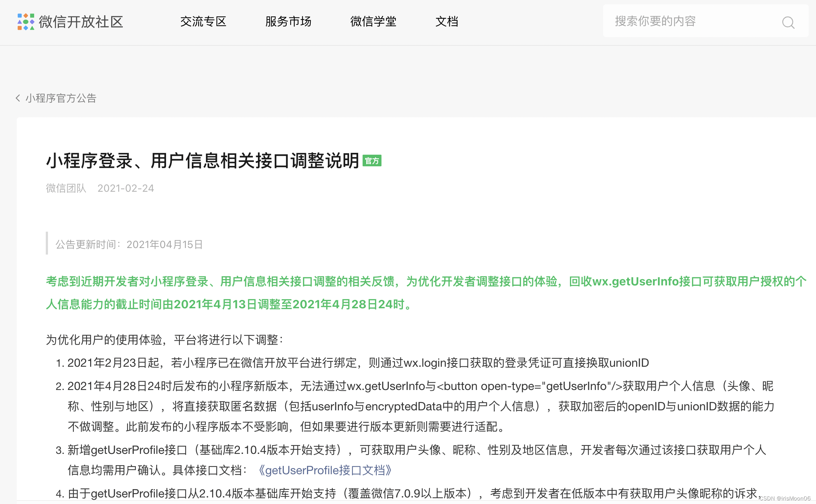This screenshot has height=504, width=816.
Task: Click the author name 微信团队
Action: point(66,188)
